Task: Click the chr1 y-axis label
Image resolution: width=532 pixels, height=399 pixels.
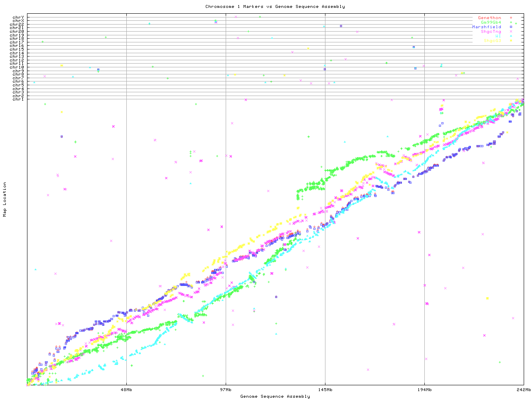Action: tap(18, 99)
